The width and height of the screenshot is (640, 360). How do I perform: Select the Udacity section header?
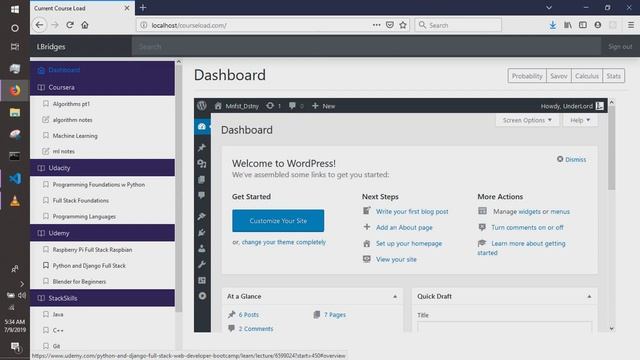102,168
